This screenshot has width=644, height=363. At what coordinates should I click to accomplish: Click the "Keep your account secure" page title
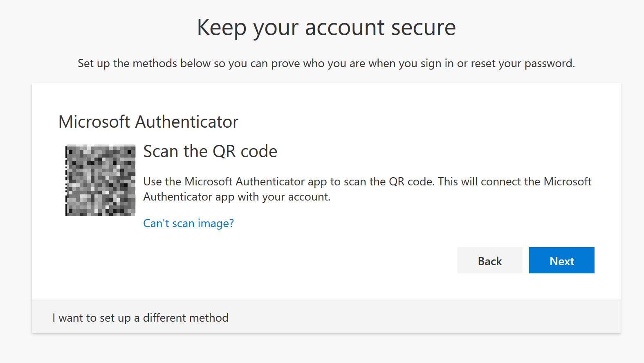(x=326, y=27)
